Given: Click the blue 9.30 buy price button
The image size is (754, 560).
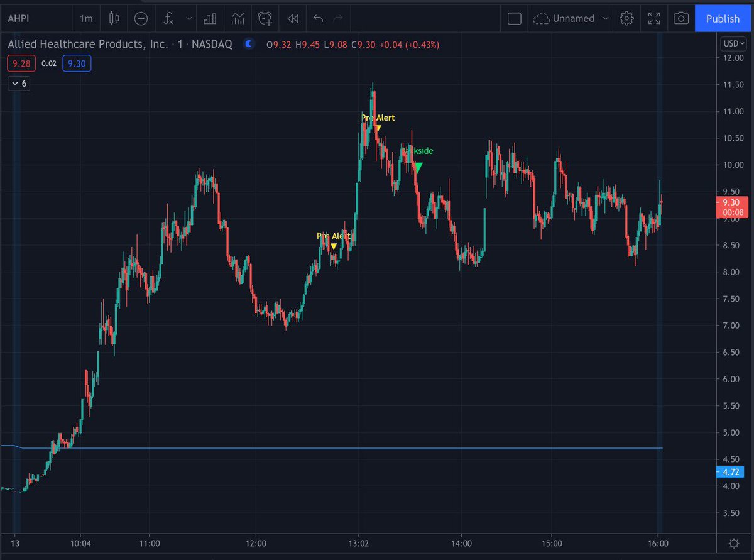Looking at the screenshot, I should 77,63.
